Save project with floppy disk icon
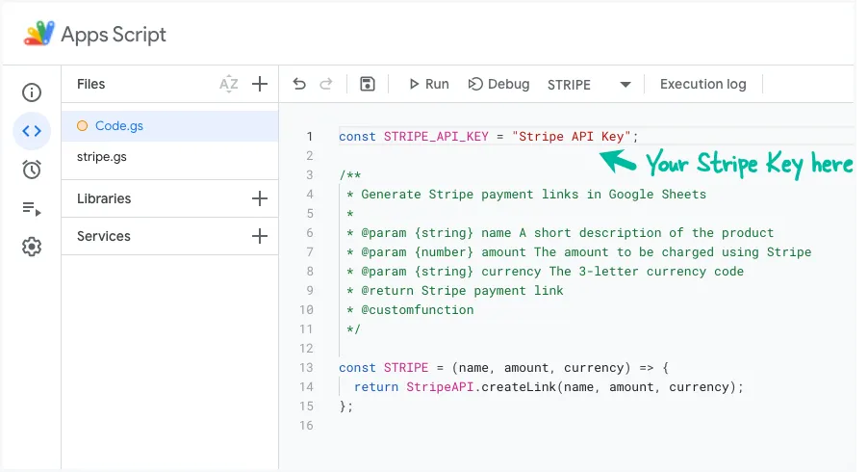The image size is (868, 472). (x=368, y=84)
